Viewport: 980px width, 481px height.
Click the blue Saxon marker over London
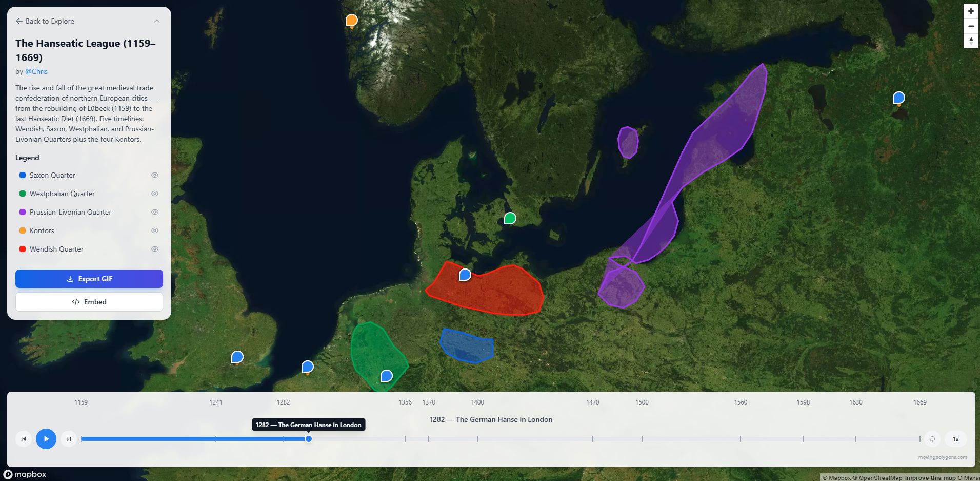click(237, 356)
